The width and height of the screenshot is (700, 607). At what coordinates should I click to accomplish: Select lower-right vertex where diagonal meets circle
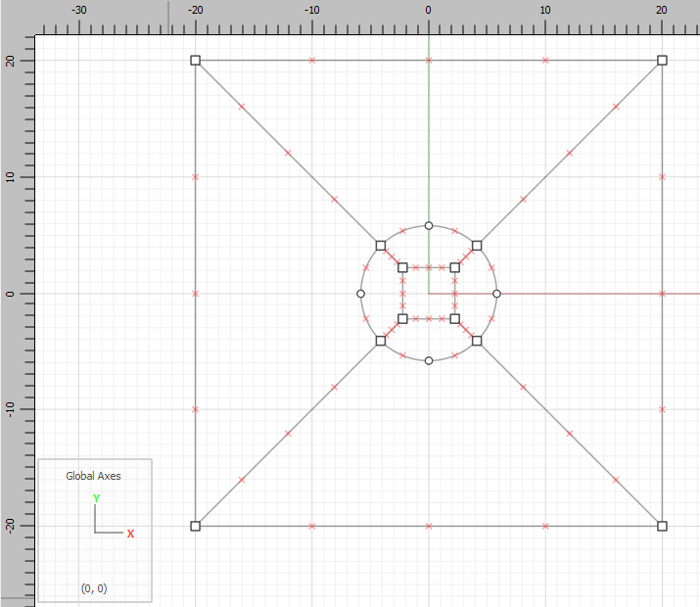(x=477, y=341)
